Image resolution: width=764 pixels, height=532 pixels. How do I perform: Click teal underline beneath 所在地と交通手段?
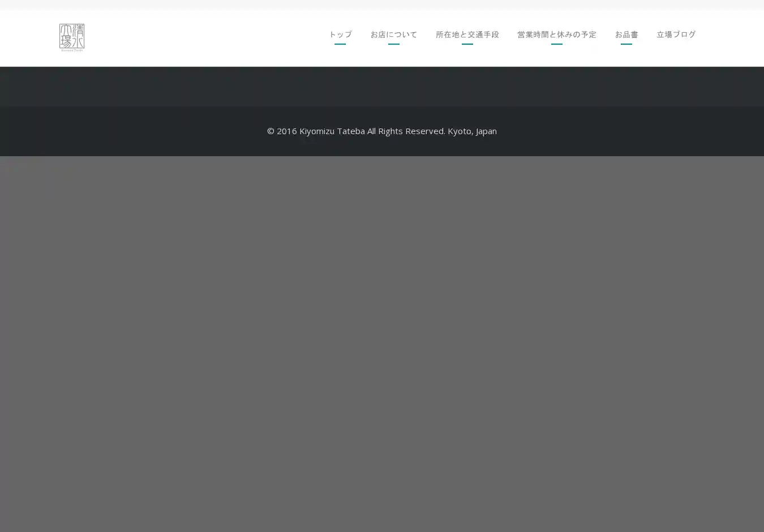467,44
